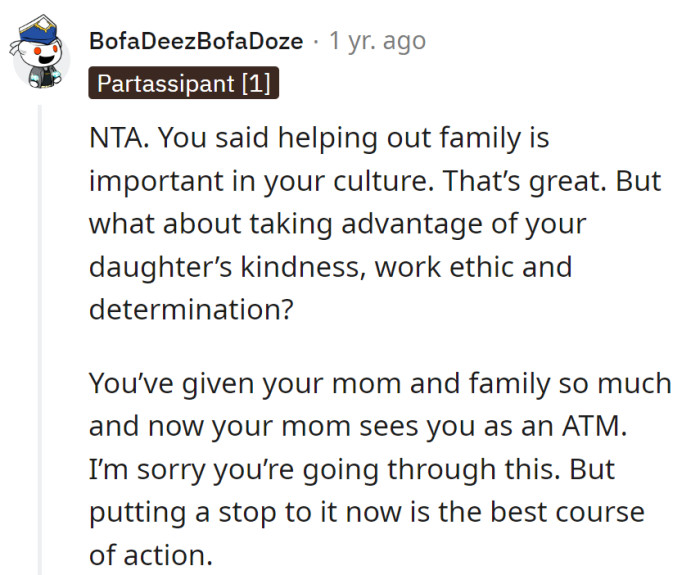Click the word "determination?"
700x575 pixels.
(x=191, y=309)
